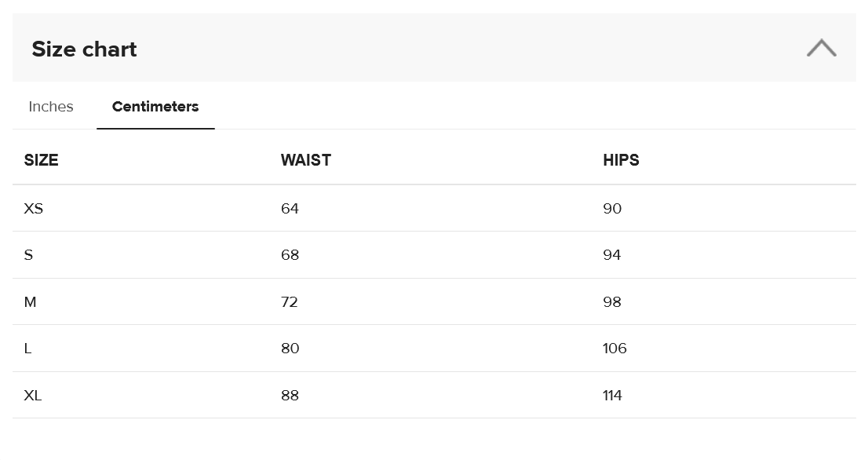The width and height of the screenshot is (868, 460).
Task: Click hips value 106 for L
Action: 615,349
